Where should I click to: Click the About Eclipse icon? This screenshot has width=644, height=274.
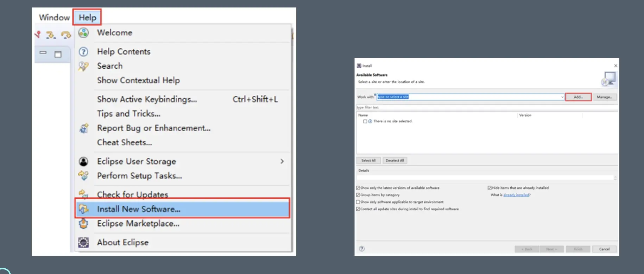83,242
